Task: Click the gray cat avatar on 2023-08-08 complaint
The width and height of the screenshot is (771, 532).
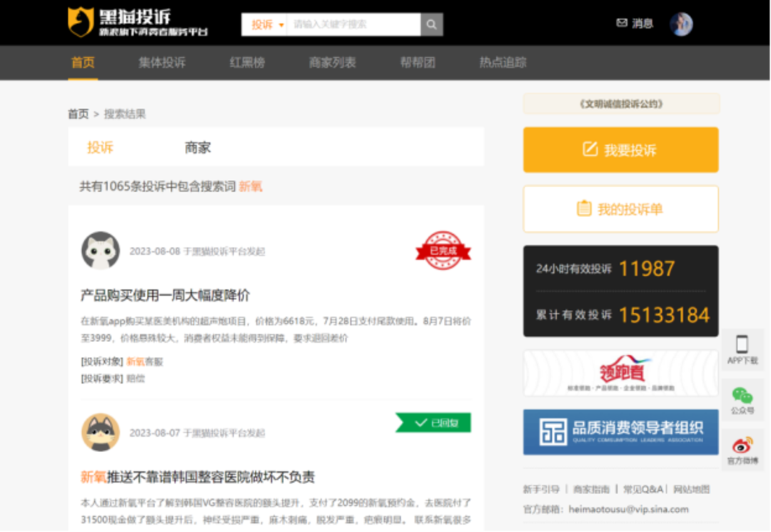Action: [x=101, y=251]
